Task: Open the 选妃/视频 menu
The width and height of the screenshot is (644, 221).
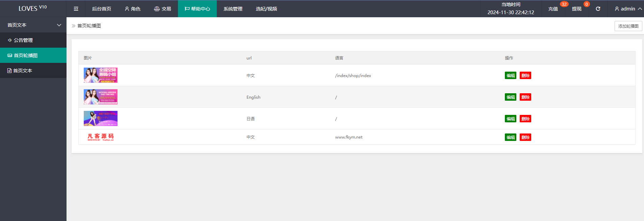Action: click(266, 9)
